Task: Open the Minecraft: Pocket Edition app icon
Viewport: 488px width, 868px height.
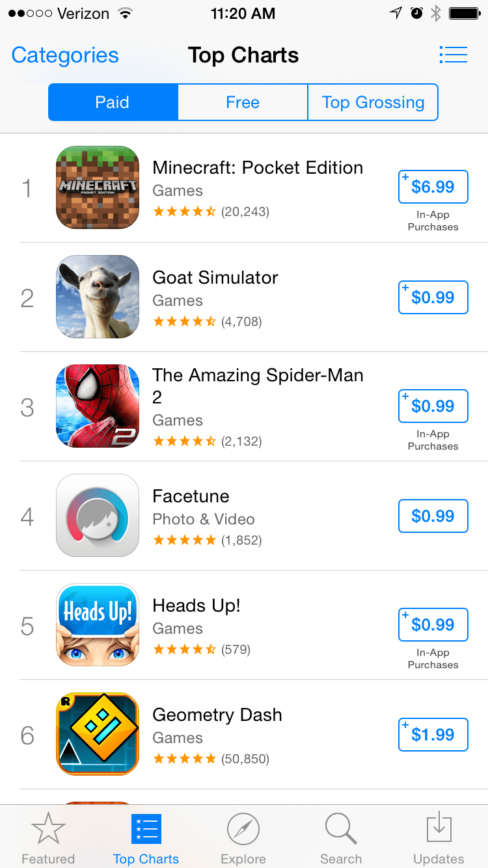Action: (x=98, y=187)
